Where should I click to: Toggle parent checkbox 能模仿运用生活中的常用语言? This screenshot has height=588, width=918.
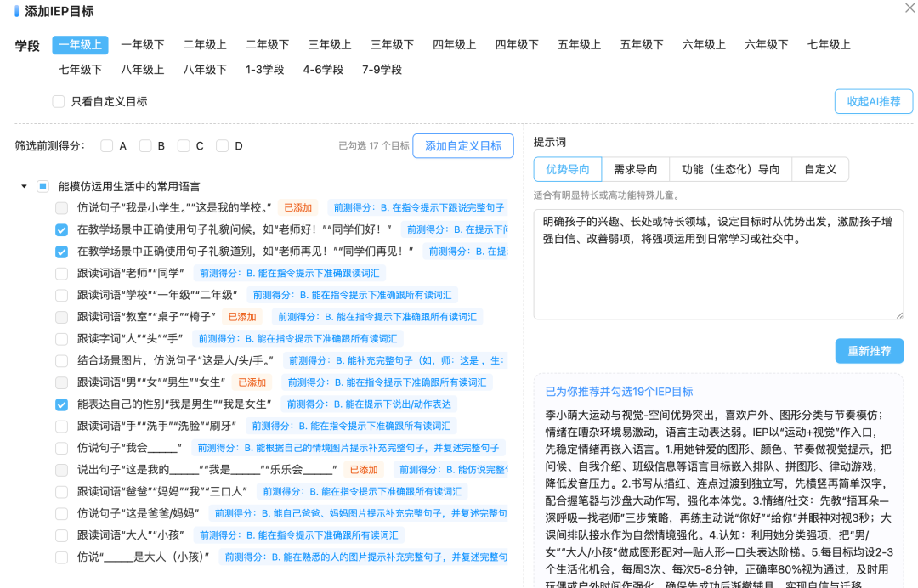click(42, 186)
